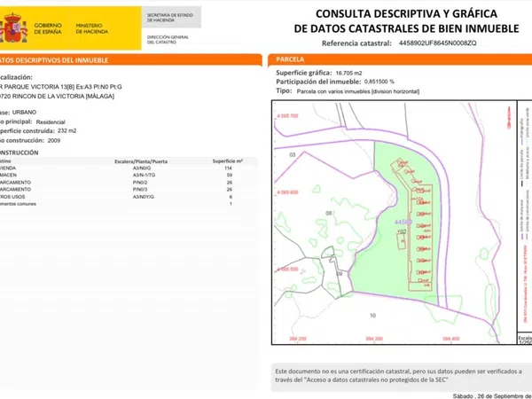Screen dimensions: 532x399
Task: Select cell 'A3/N0/G' in vivienda row
Action: coord(142,168)
